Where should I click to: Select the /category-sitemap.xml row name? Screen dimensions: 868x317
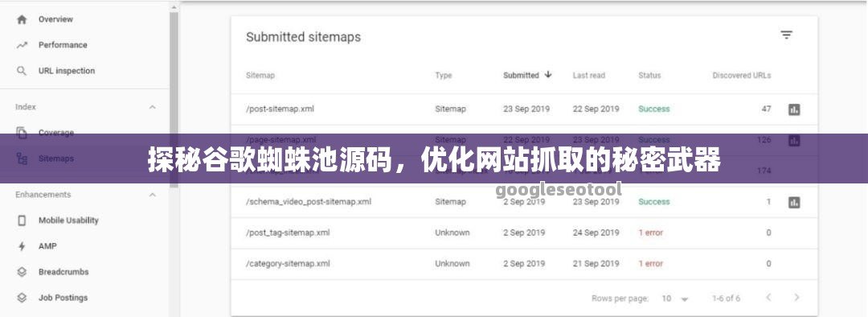tap(288, 264)
